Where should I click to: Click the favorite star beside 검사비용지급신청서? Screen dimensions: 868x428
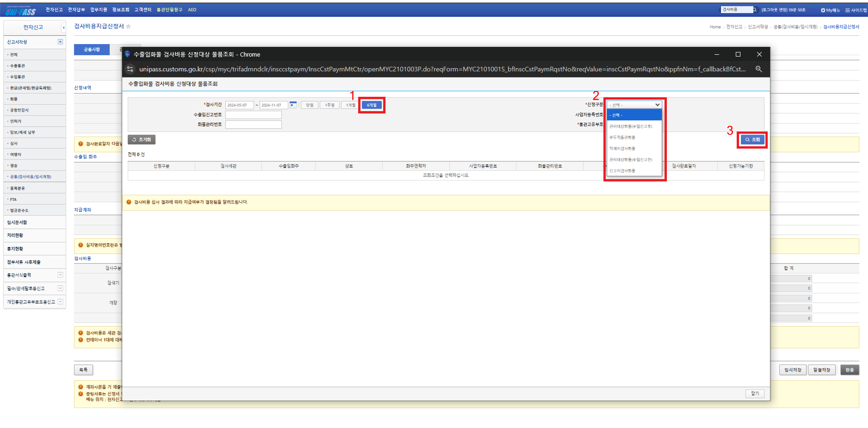click(x=128, y=26)
